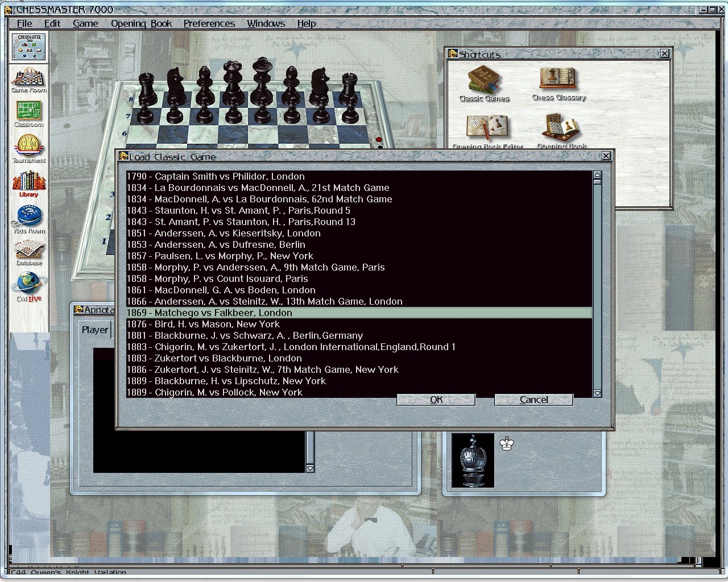728x582 pixels.
Task: Select 1851 Anderssen vs Kieseritsky, London
Action: [x=359, y=233]
